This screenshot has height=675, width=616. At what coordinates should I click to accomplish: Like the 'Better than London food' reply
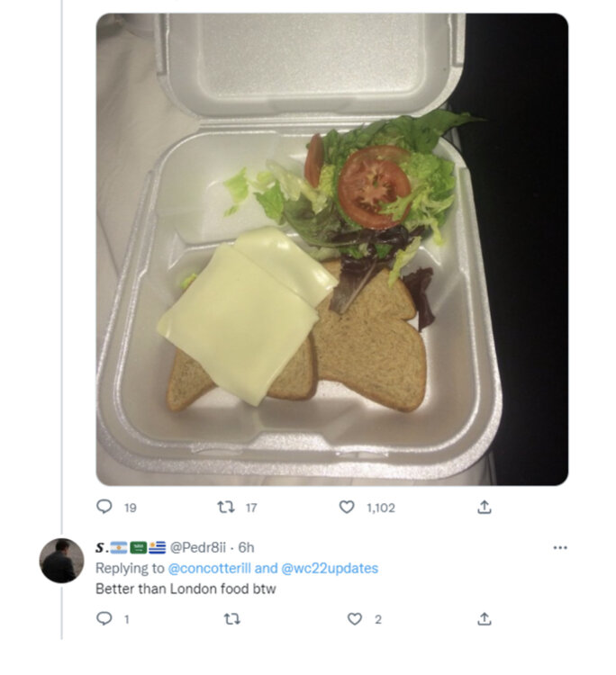(355, 618)
